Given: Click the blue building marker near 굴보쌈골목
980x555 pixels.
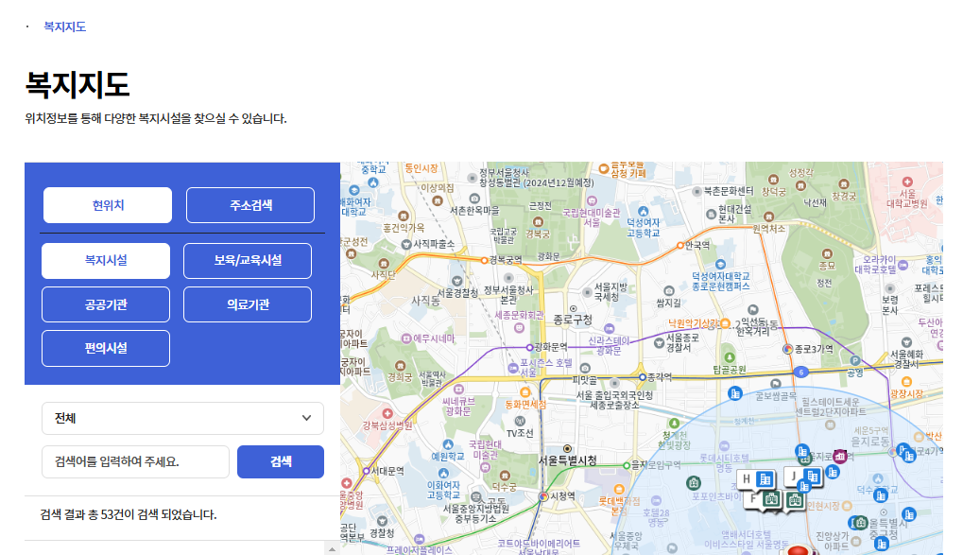Looking at the screenshot, I should 735,393.
